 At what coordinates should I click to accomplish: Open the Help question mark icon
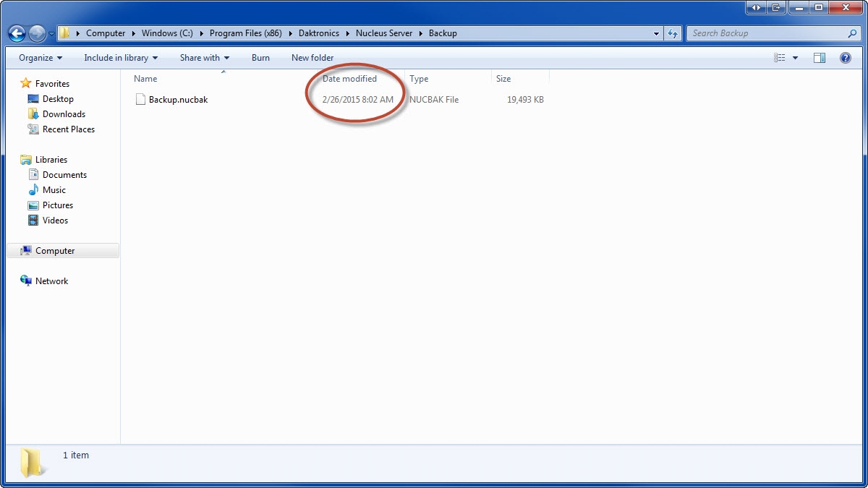[845, 58]
